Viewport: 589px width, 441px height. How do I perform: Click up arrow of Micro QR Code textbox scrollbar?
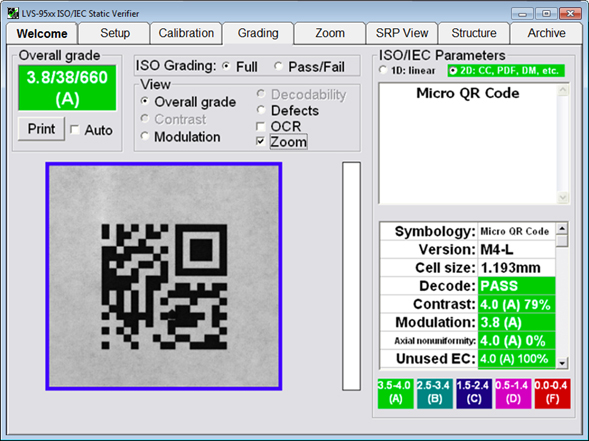click(x=562, y=90)
